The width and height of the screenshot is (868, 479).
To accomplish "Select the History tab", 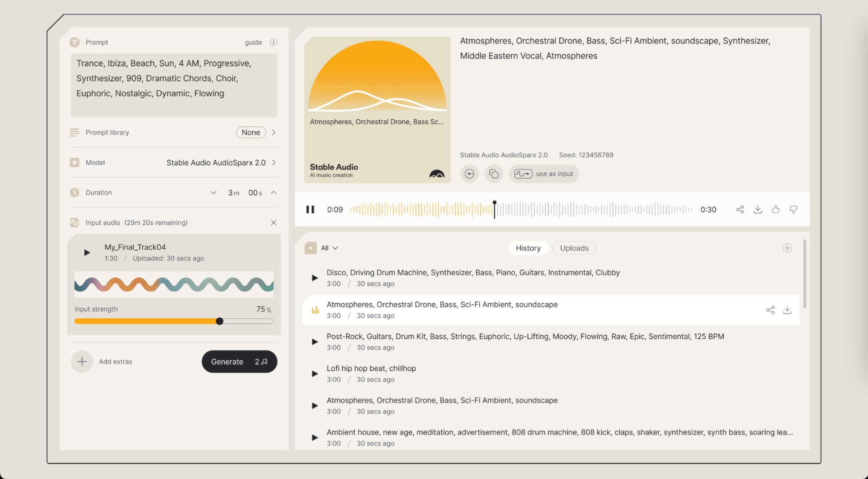I will pos(528,248).
